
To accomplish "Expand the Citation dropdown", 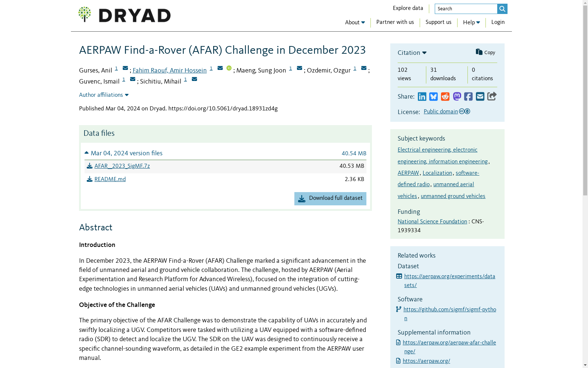I will [x=412, y=53].
